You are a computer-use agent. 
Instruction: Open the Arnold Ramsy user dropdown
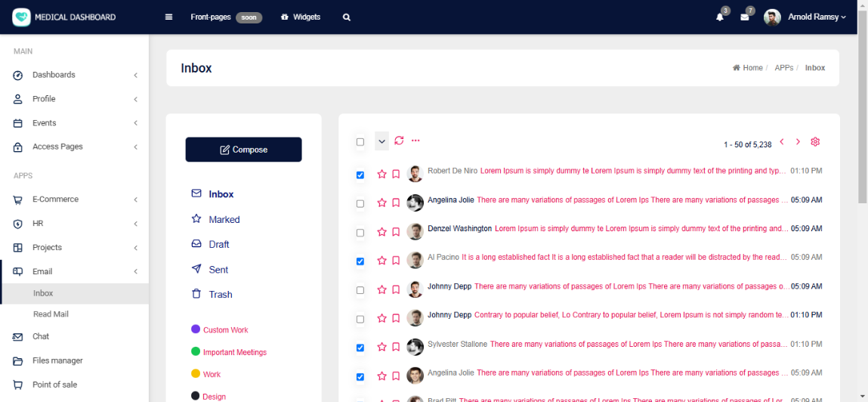point(816,17)
